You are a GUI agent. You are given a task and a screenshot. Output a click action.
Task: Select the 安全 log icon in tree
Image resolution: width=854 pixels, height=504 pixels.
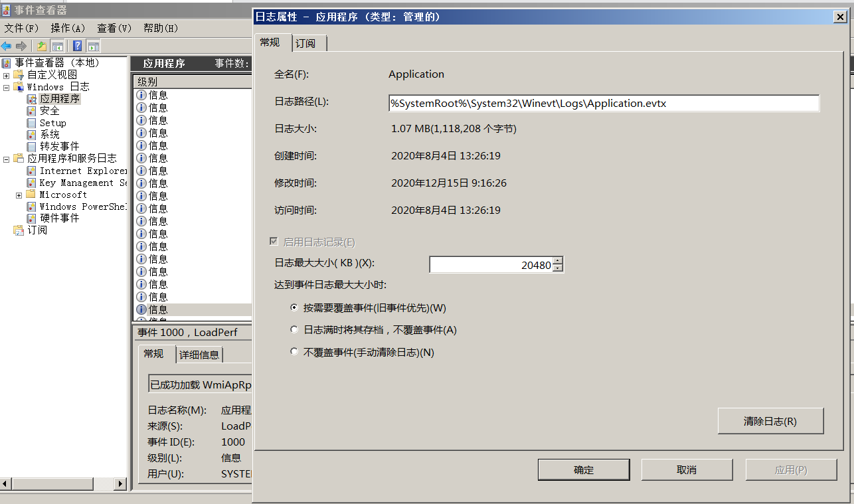[31, 111]
